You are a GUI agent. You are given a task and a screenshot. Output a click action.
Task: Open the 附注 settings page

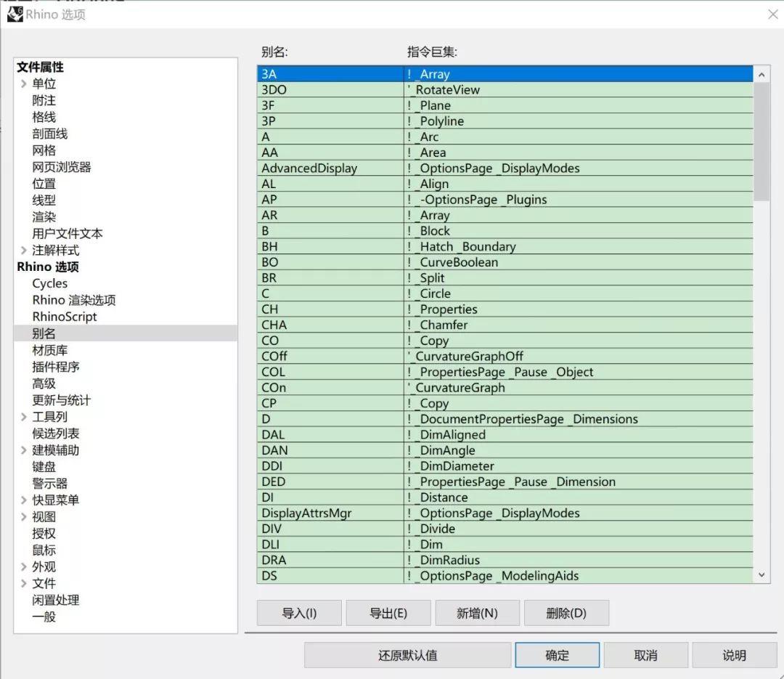pos(44,100)
